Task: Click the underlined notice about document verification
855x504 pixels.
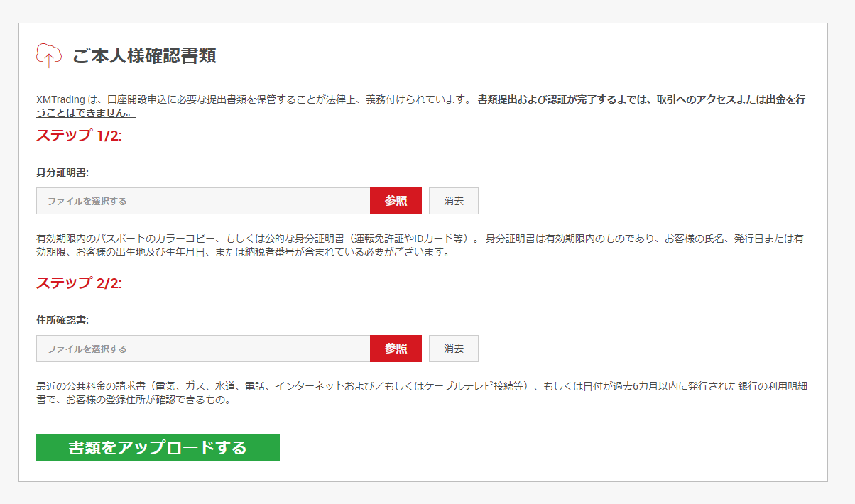Action: (x=641, y=100)
